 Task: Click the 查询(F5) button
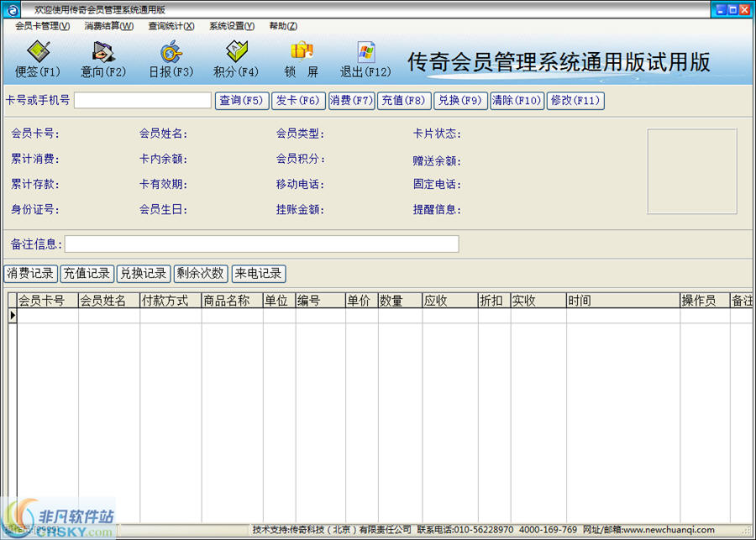pos(242,101)
